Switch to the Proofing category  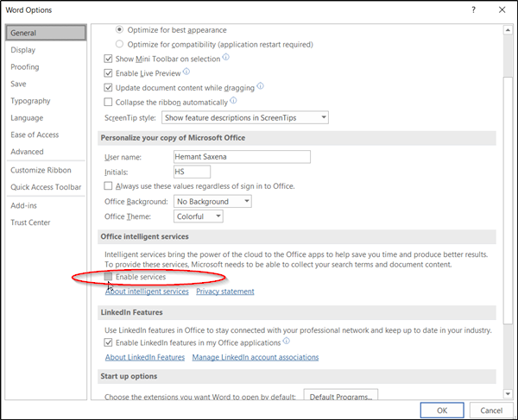click(25, 67)
